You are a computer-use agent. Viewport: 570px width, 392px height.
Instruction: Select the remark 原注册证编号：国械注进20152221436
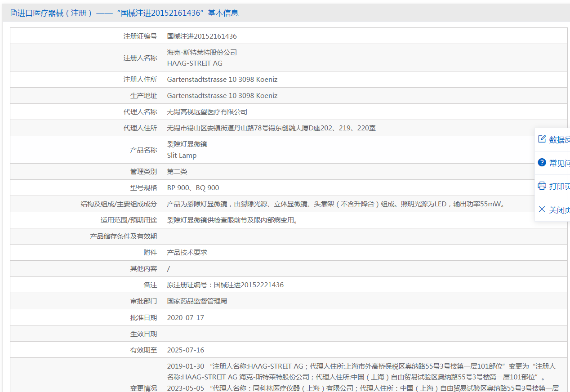[225, 285]
